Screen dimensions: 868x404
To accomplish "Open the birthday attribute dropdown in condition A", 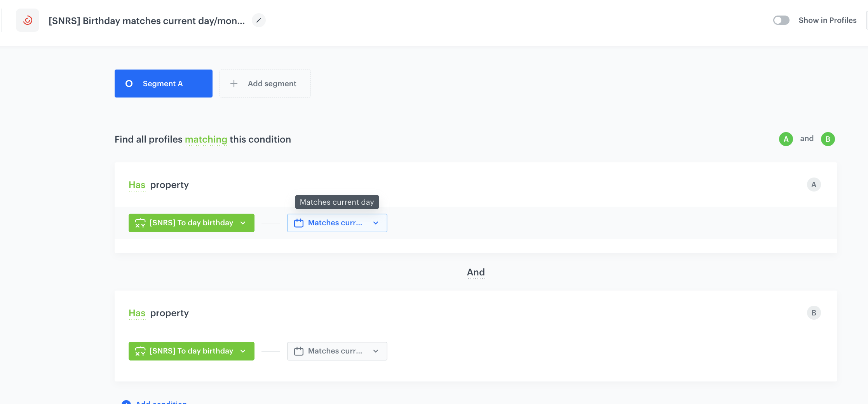I will coord(191,223).
